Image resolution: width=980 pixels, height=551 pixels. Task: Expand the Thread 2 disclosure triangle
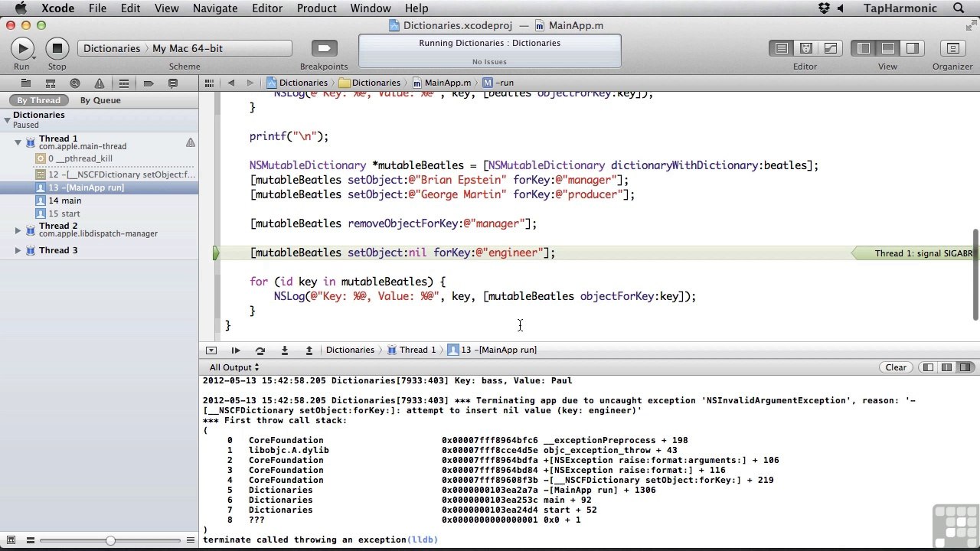click(x=18, y=230)
